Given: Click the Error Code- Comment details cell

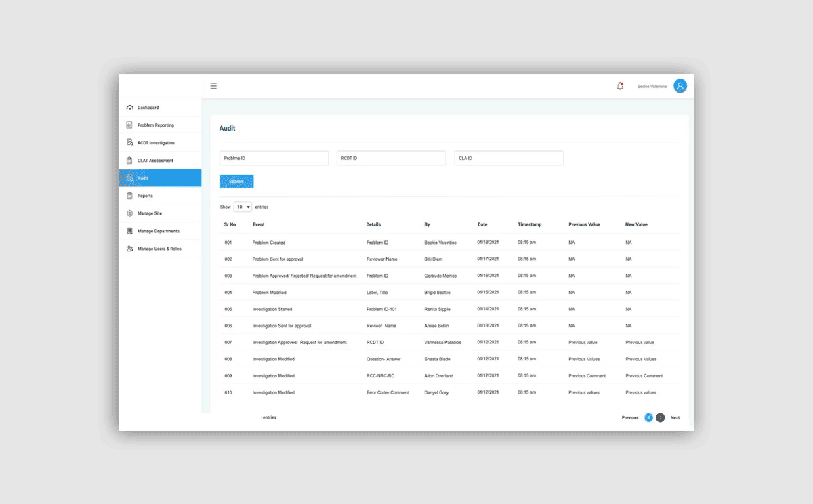Looking at the screenshot, I should 388,392.
